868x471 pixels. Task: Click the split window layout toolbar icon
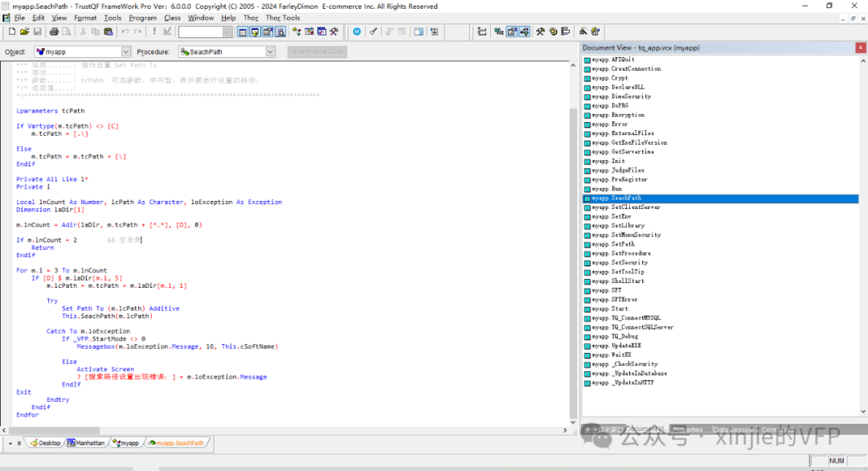point(419,32)
